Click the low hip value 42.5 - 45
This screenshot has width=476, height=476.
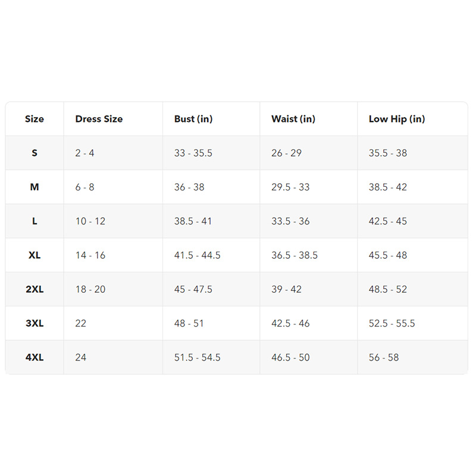(x=388, y=221)
